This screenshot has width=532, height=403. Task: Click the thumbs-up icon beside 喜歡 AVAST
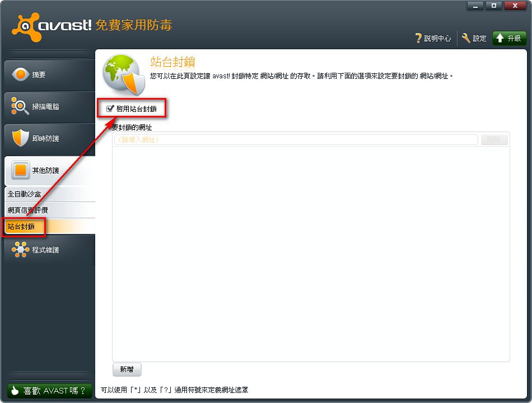(x=15, y=391)
